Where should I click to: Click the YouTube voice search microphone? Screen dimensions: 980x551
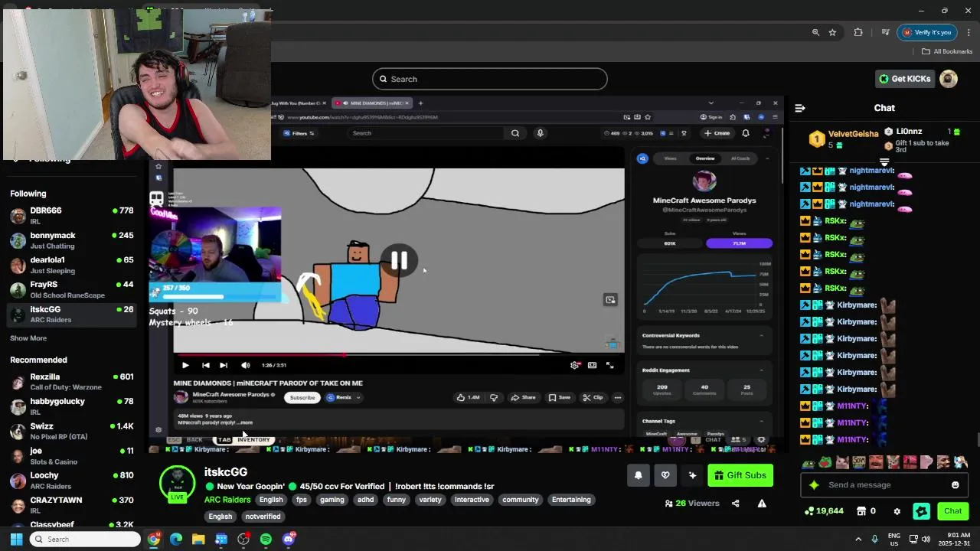click(540, 133)
